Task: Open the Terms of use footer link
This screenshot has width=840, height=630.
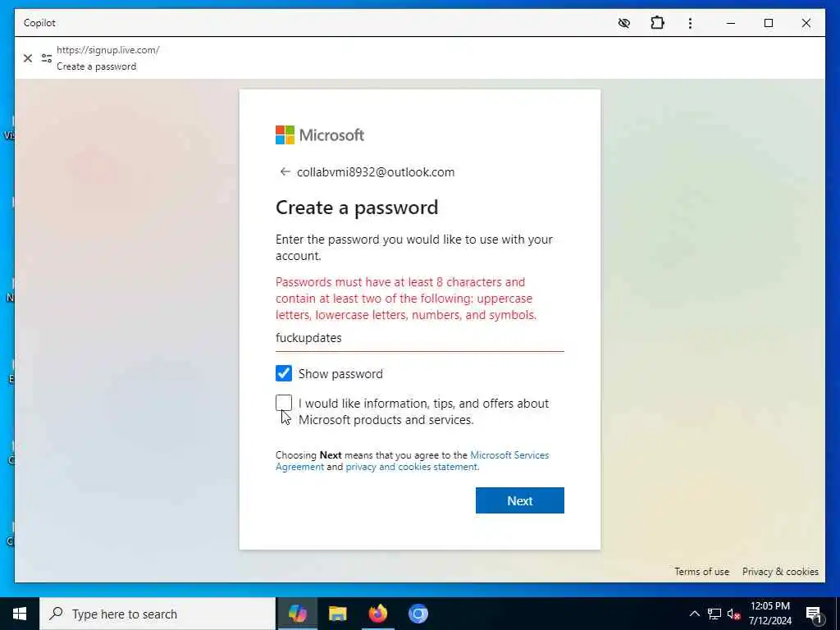Action: pyautogui.click(x=702, y=572)
